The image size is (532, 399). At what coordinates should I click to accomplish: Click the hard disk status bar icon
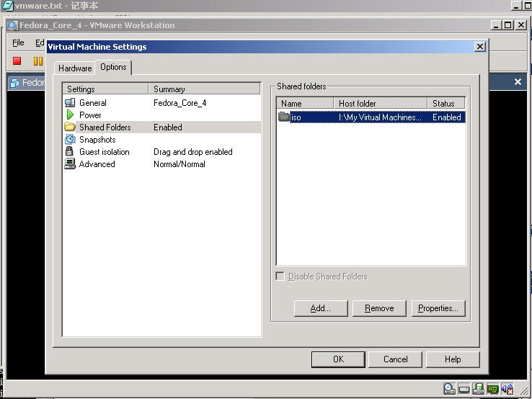(464, 389)
